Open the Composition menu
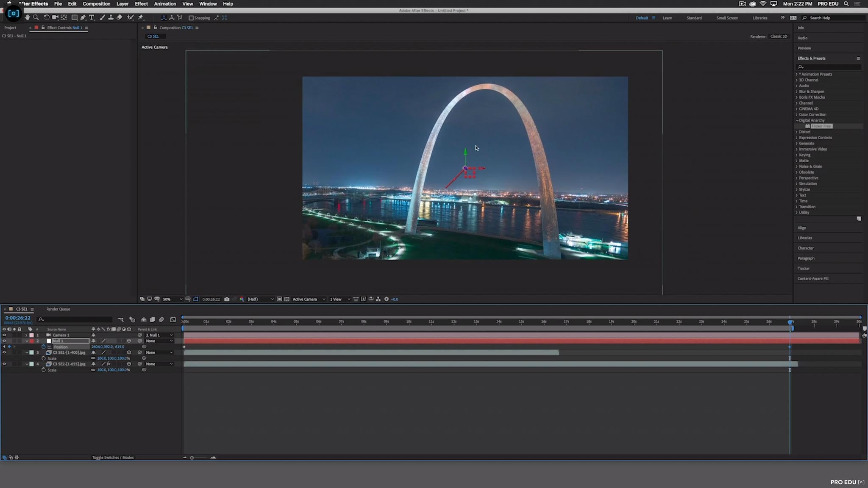This screenshot has height=488, width=868. (x=97, y=4)
